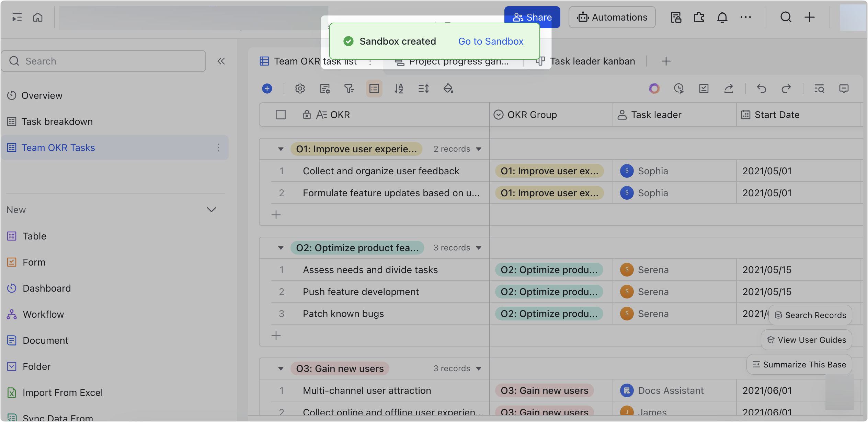This screenshot has width=868, height=422.
Task: Click the Go to Sandbox link
Action: (491, 41)
